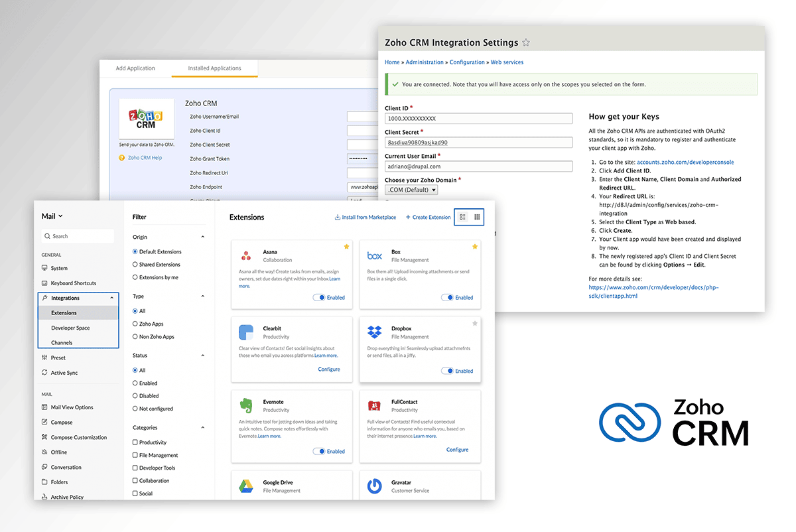Click Install from Marketplace

[365, 217]
